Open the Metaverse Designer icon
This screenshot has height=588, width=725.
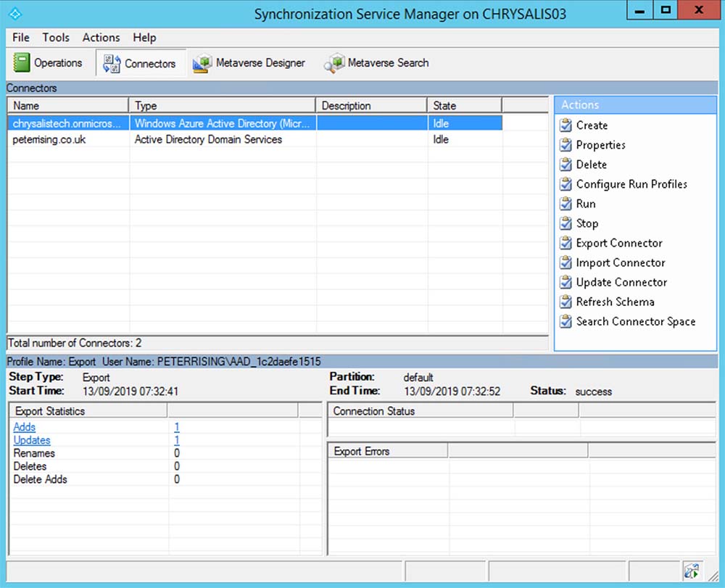point(202,63)
